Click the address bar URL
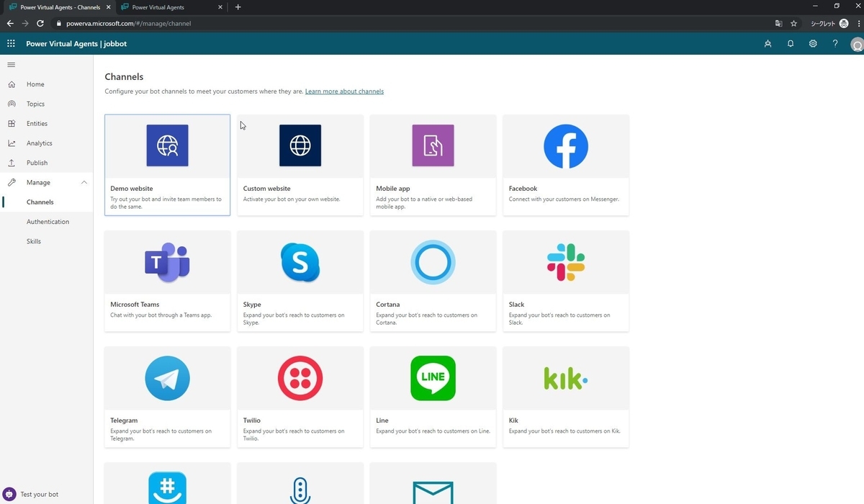The width and height of the screenshot is (864, 504). point(128,23)
